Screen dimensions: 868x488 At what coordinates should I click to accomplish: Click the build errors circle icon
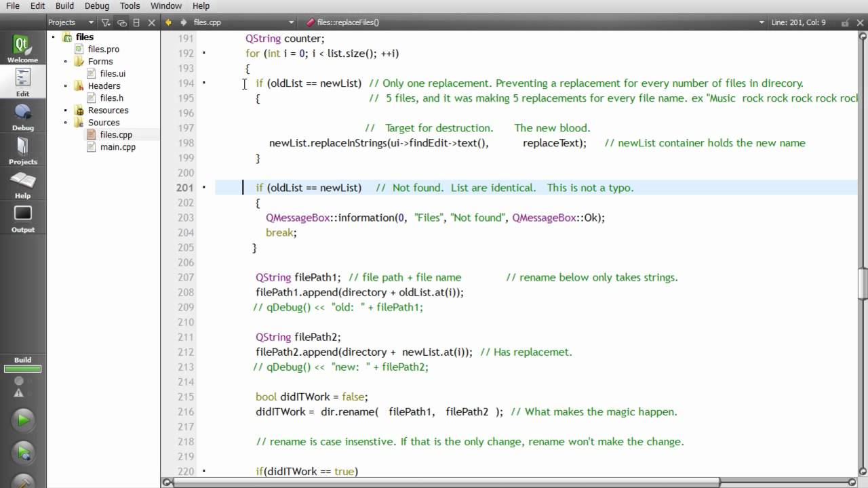[19, 381]
